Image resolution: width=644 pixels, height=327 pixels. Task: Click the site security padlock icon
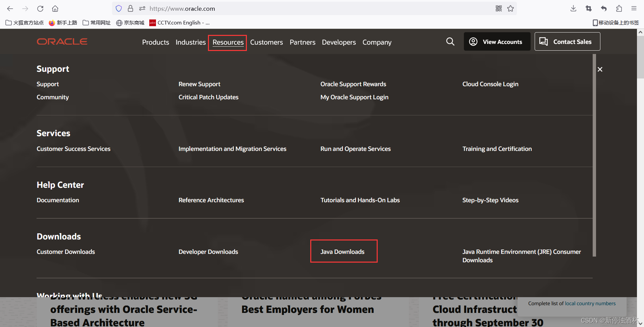pyautogui.click(x=130, y=9)
